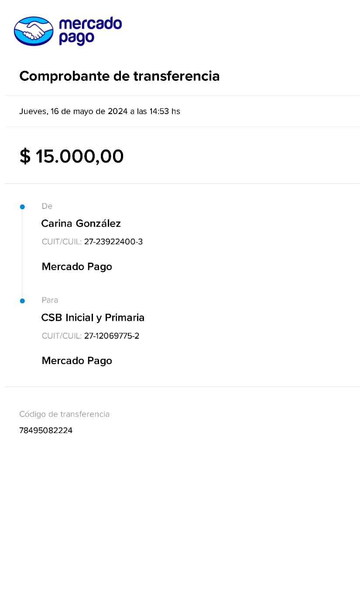The width and height of the screenshot is (364, 607).
Task: Click the "De" sender label
Action: (47, 206)
